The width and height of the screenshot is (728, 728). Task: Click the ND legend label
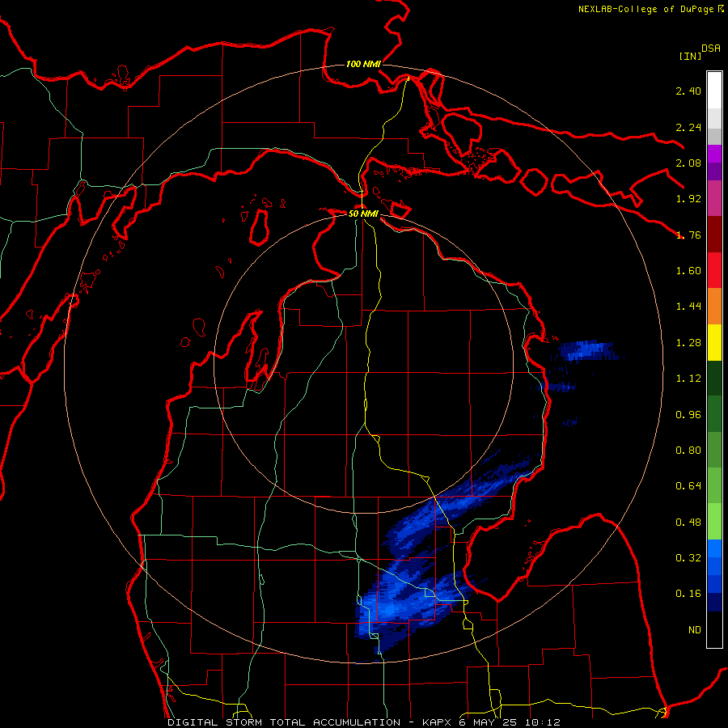point(695,630)
